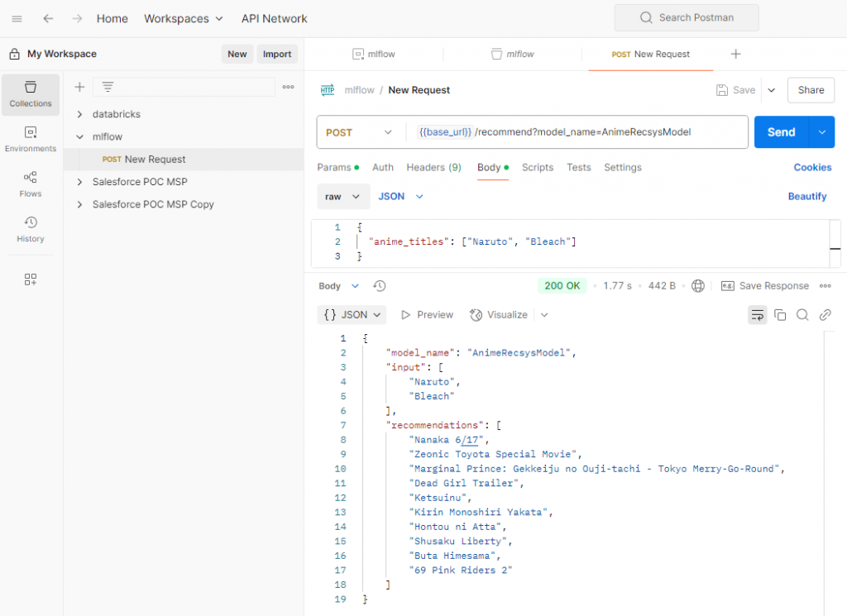Open the POST method dropdown
The height and width of the screenshot is (616, 847).
360,132
